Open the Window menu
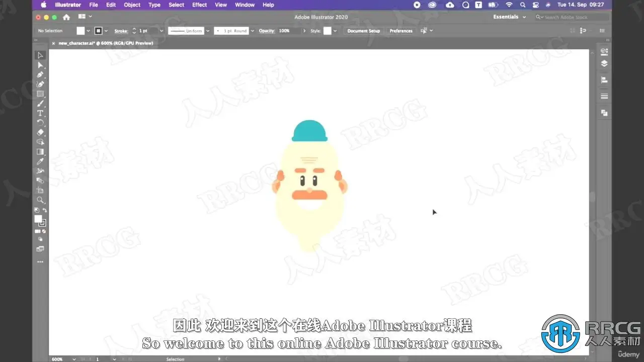This screenshot has height=362, width=644. tap(245, 5)
